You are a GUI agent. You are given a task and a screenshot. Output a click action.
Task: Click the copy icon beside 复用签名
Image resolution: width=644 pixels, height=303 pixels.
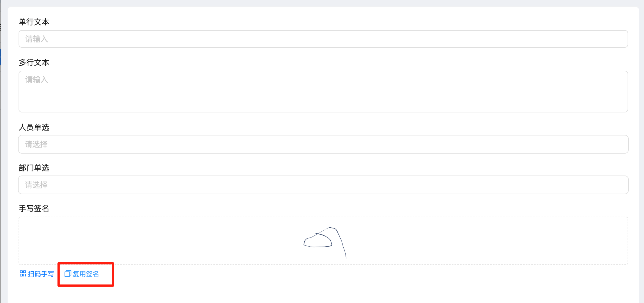tap(68, 273)
